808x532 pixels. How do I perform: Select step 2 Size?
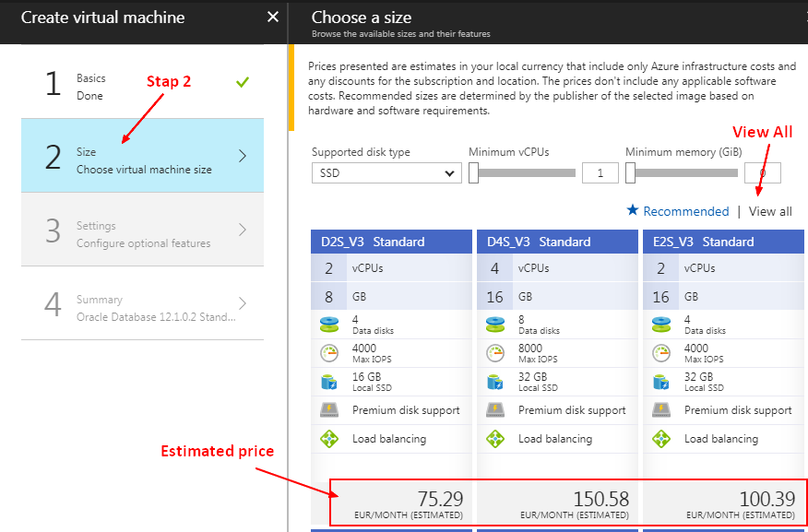(x=142, y=156)
